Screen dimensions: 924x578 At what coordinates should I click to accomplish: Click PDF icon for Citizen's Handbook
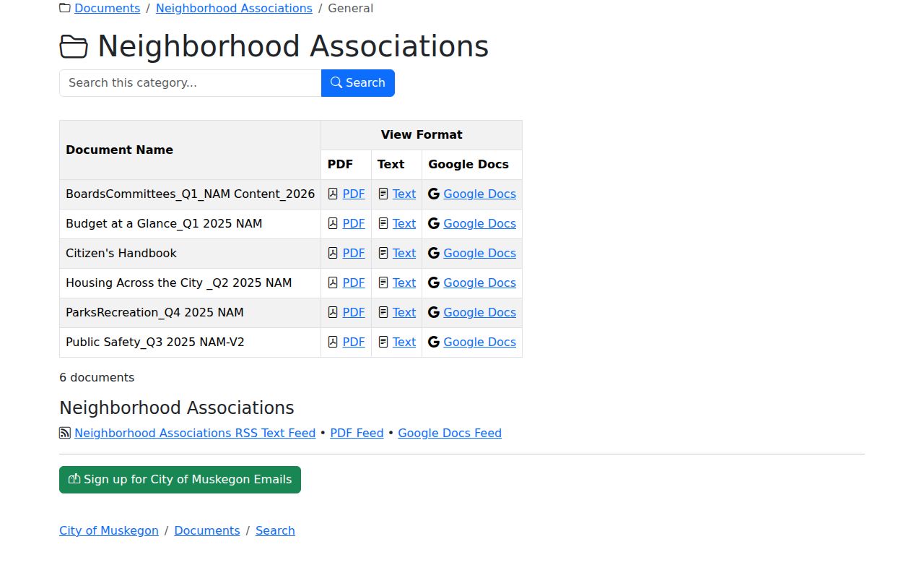click(x=333, y=253)
